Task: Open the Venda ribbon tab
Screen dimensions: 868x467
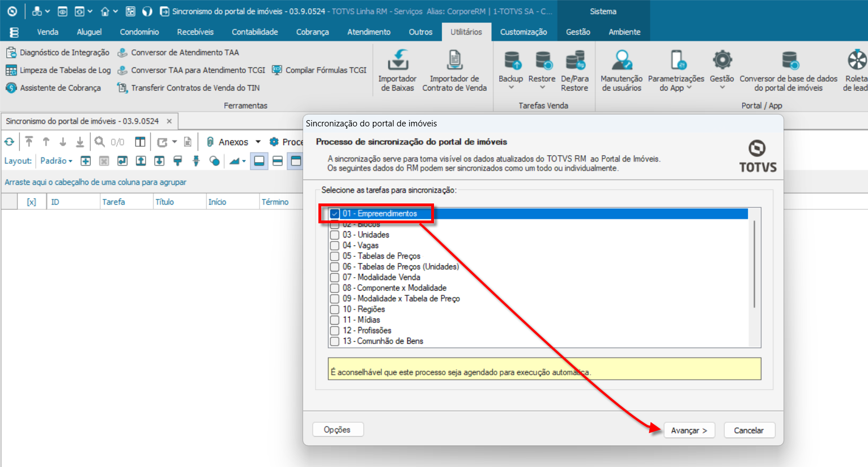Action: click(x=48, y=32)
